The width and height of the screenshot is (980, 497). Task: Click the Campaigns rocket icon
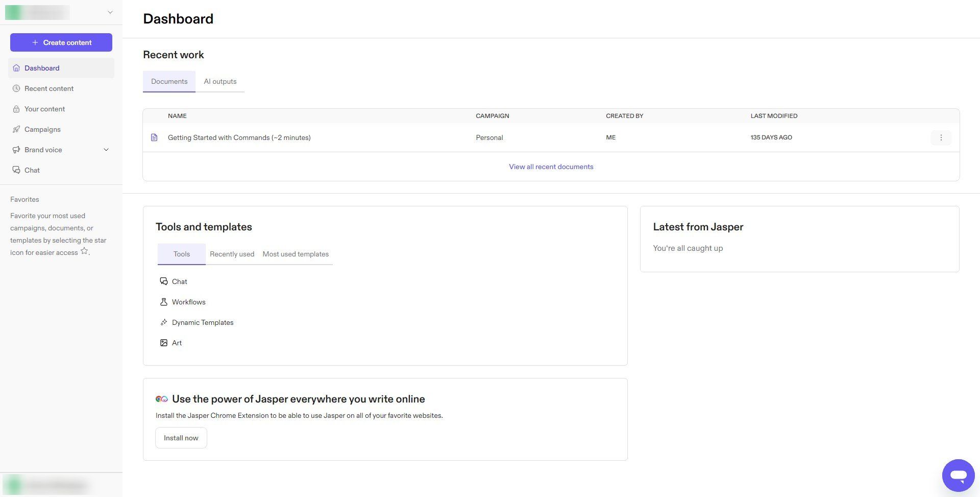[16, 129]
